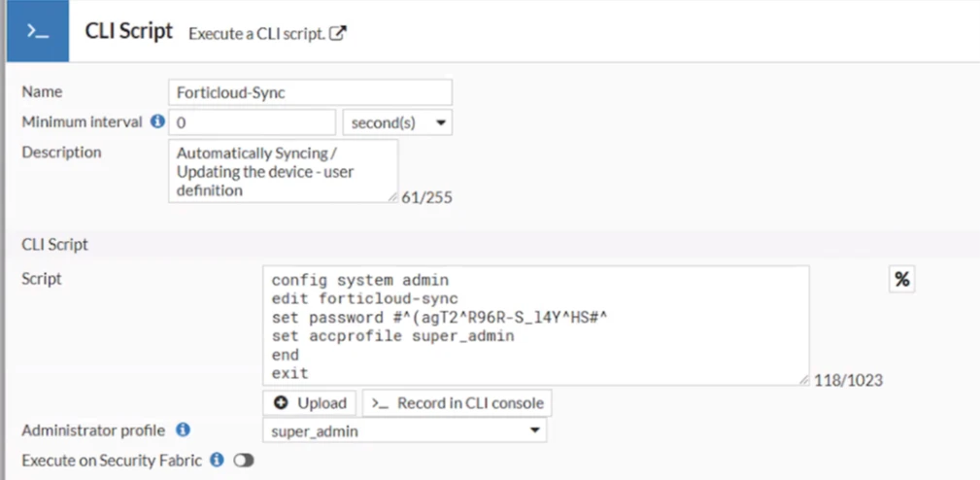Screen dimensions: 980x480
Task: Click inside the Description text area
Action: 282,170
